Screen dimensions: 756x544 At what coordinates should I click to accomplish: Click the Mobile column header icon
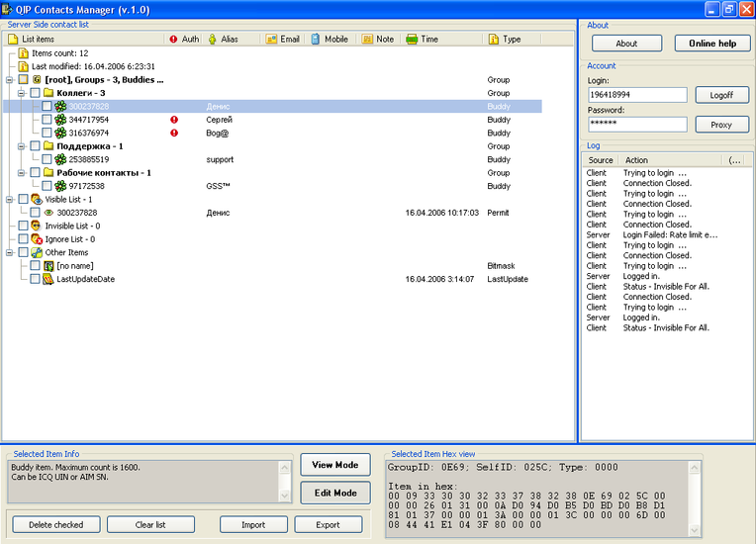coord(316,39)
